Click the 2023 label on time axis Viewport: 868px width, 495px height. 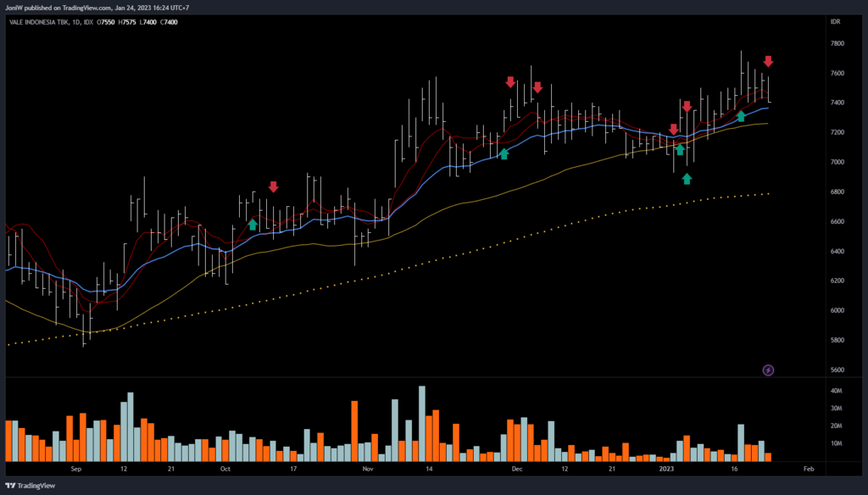pyautogui.click(x=667, y=468)
